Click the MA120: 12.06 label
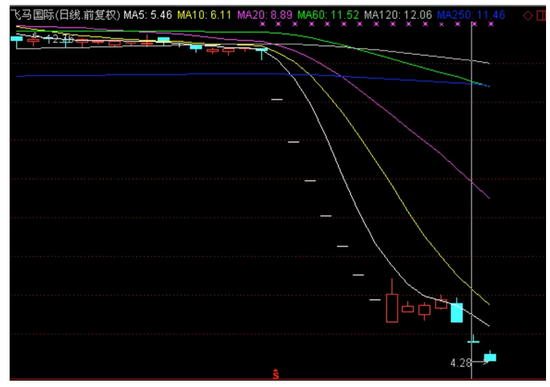 (398, 15)
